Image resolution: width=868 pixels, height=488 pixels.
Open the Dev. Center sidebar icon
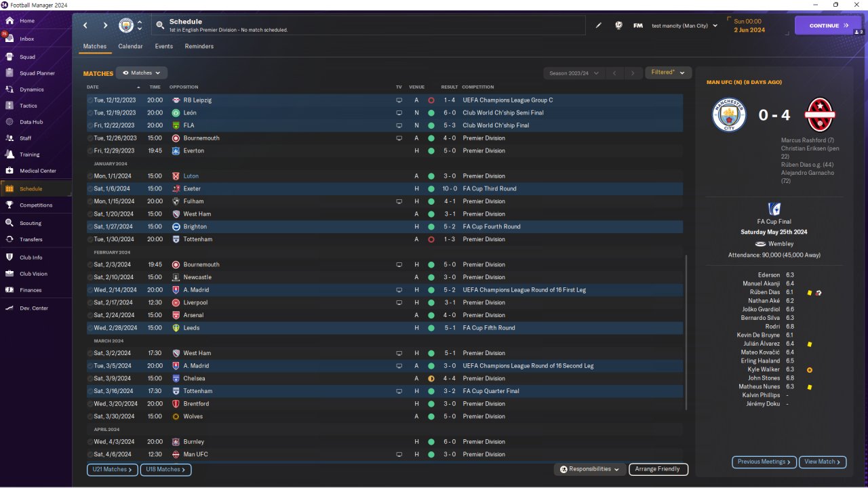(9, 308)
